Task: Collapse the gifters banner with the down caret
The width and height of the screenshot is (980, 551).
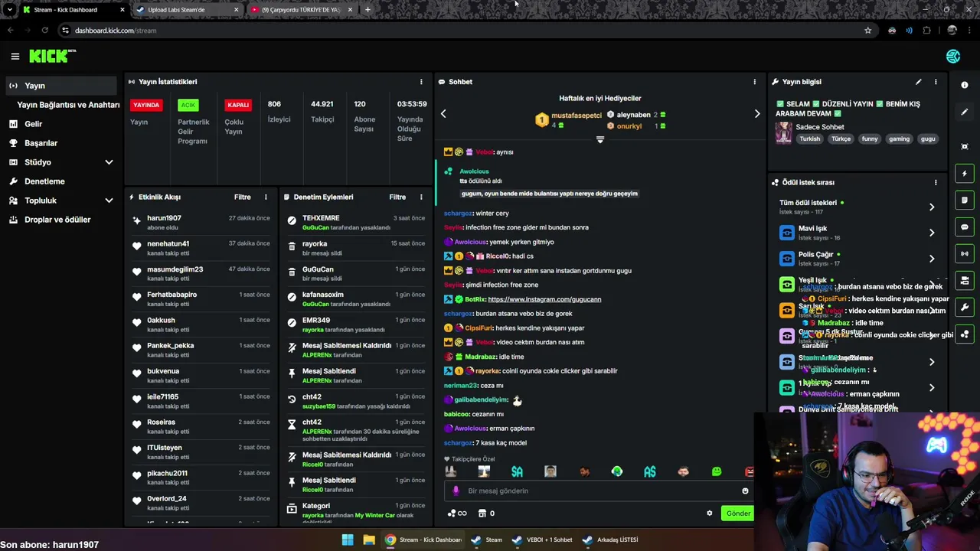Action: click(x=600, y=140)
